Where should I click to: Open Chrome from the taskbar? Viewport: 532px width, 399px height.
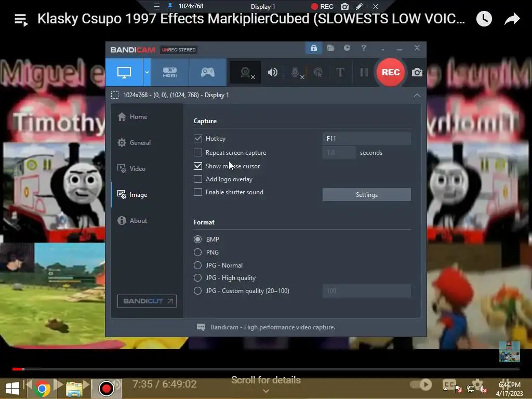pos(42,389)
